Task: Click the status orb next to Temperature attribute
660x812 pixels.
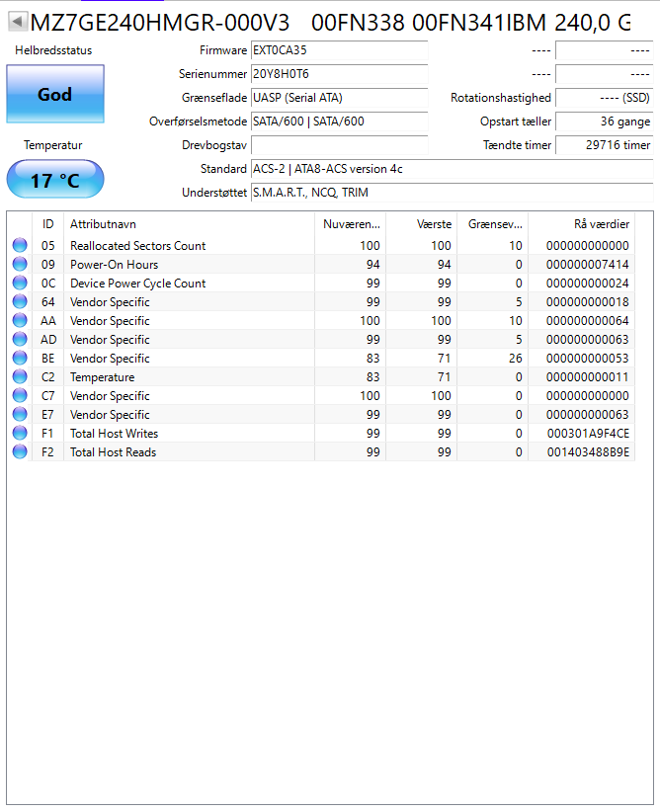Action: click(x=20, y=377)
